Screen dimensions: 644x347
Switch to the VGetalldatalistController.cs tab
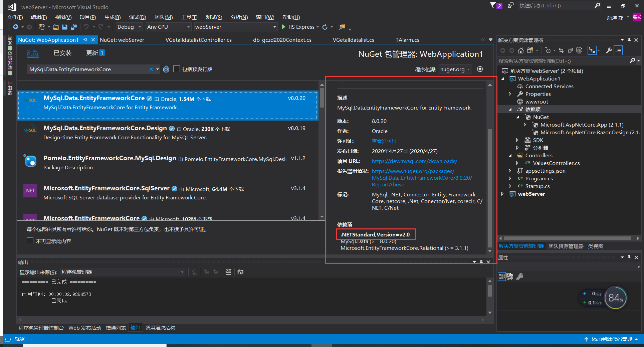(x=199, y=40)
